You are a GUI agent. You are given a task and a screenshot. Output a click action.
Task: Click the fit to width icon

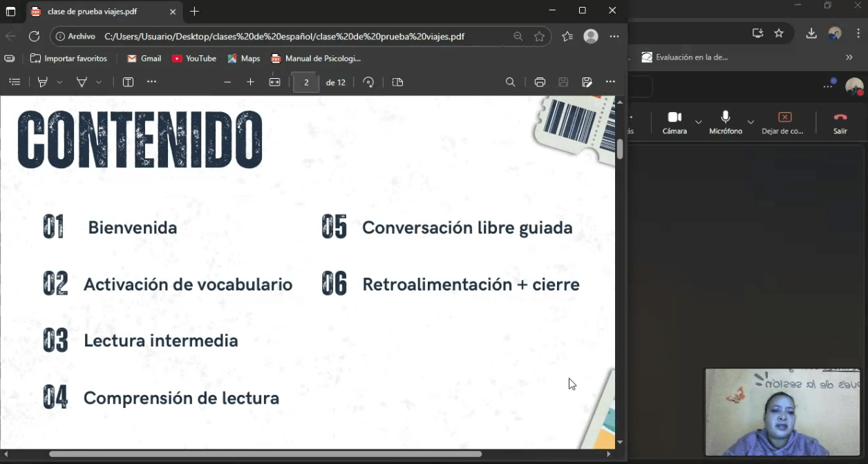coord(274,82)
